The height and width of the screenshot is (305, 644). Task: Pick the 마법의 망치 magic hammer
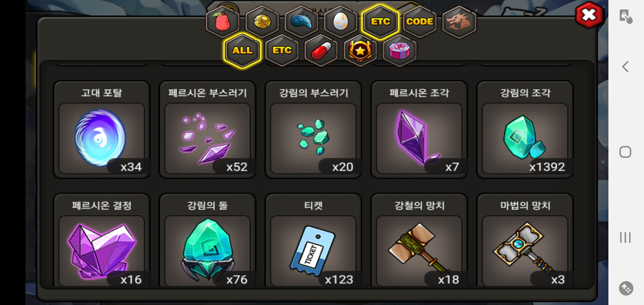[525, 240]
